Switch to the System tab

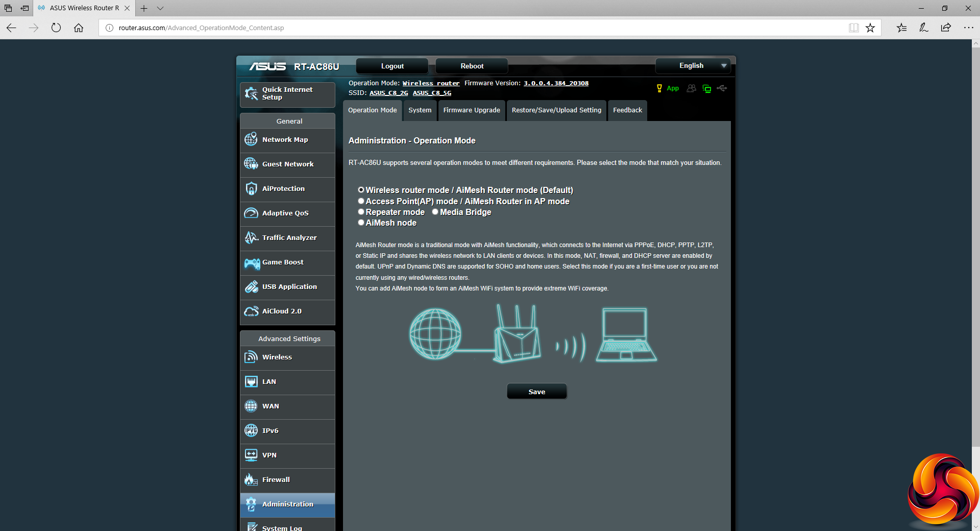click(420, 110)
